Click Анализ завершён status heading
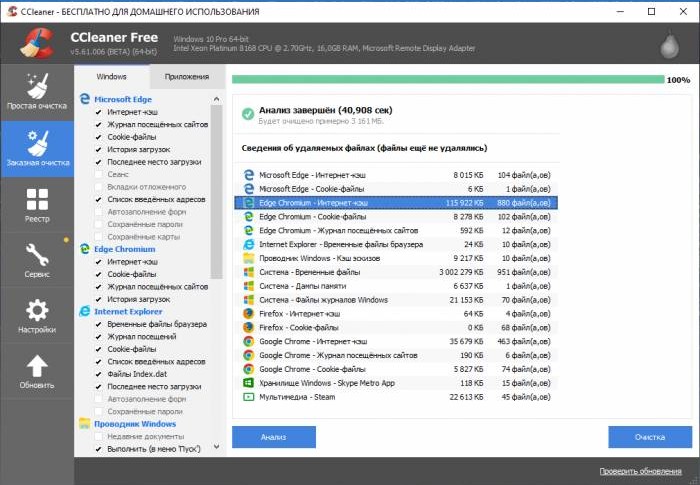The width and height of the screenshot is (700, 485). click(326, 110)
